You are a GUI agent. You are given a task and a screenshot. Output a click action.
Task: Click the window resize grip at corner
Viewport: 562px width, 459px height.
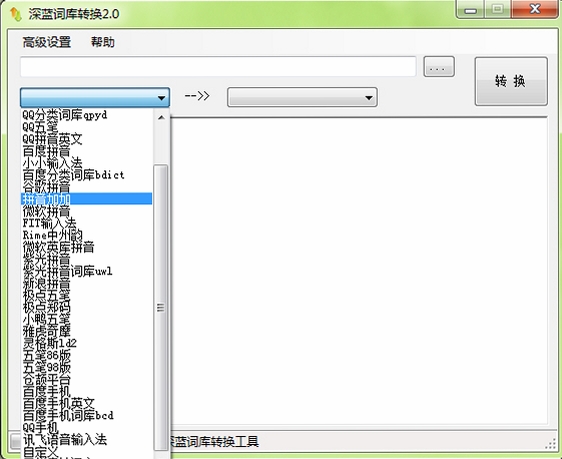550,444
